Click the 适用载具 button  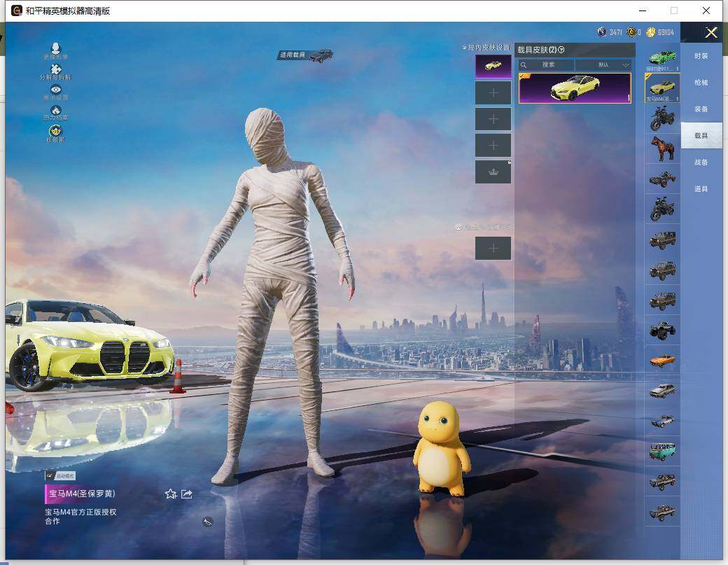(x=305, y=55)
